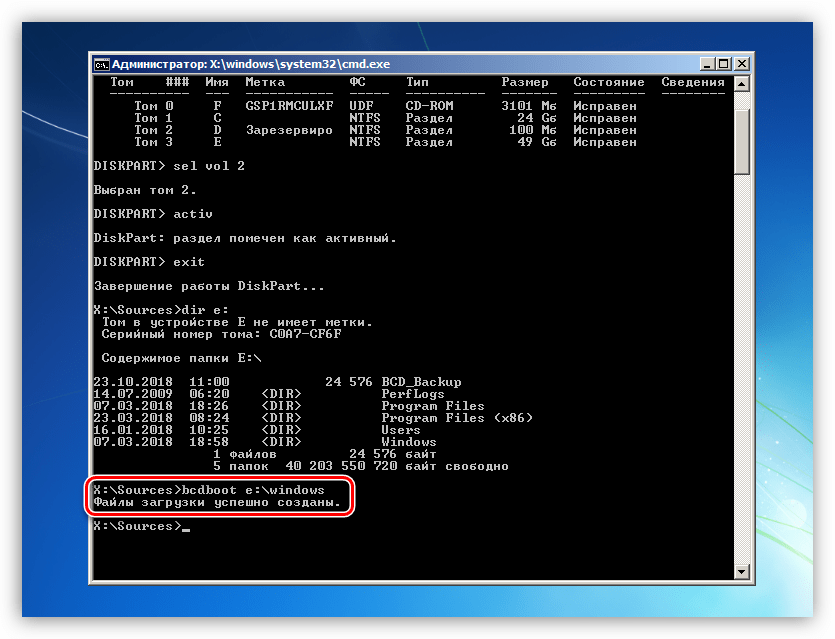
Task: Click the 'Зарезервиро' label on Том 2
Action: click(289, 130)
